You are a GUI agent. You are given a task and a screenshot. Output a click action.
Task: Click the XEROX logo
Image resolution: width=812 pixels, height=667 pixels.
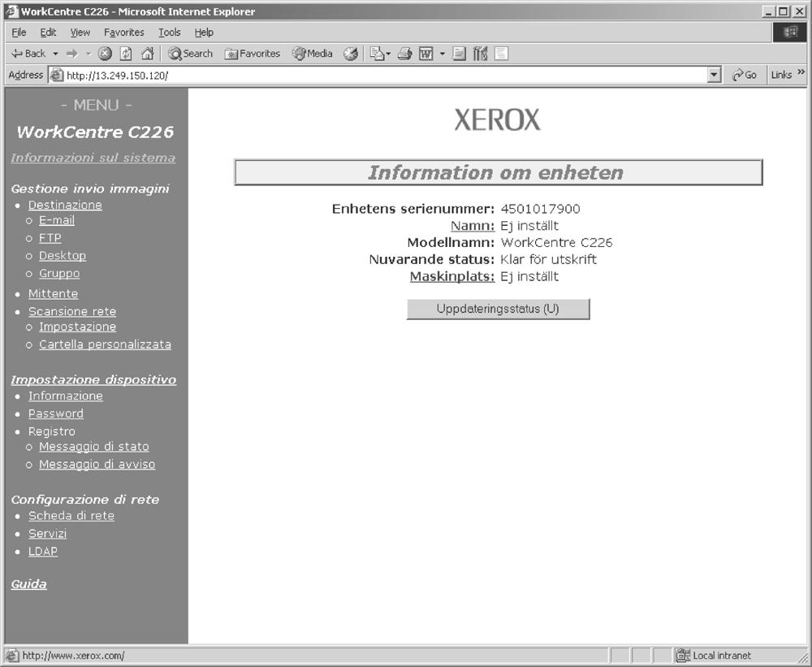(497, 119)
